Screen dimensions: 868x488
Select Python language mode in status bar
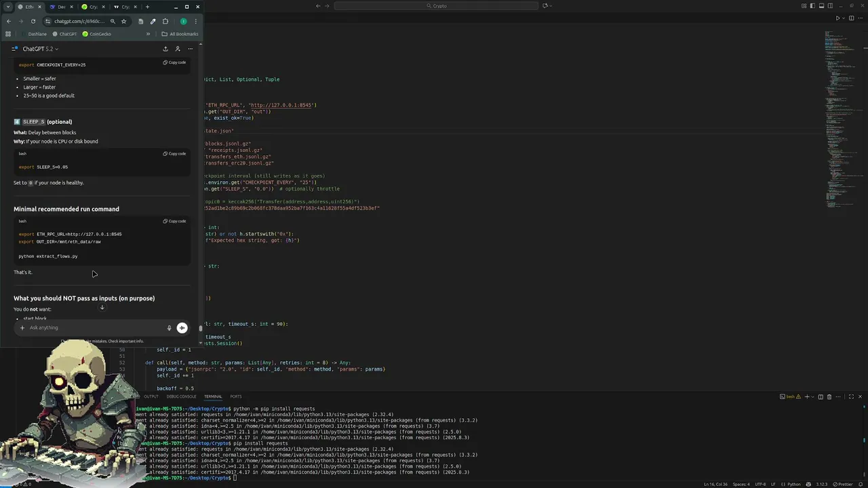794,484
